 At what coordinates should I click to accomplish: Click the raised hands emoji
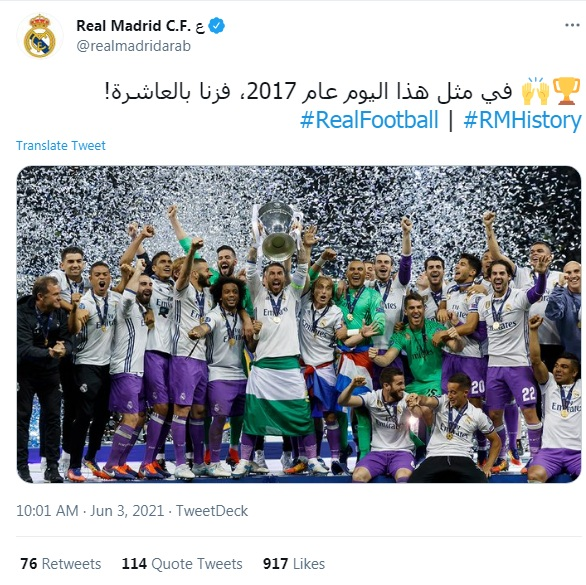pos(536,91)
